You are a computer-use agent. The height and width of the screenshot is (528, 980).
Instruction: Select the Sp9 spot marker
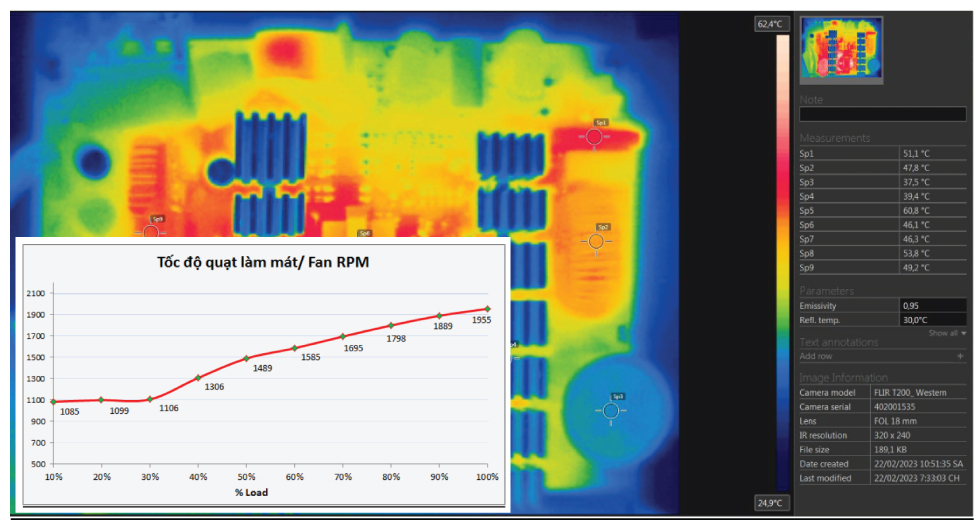(151, 231)
